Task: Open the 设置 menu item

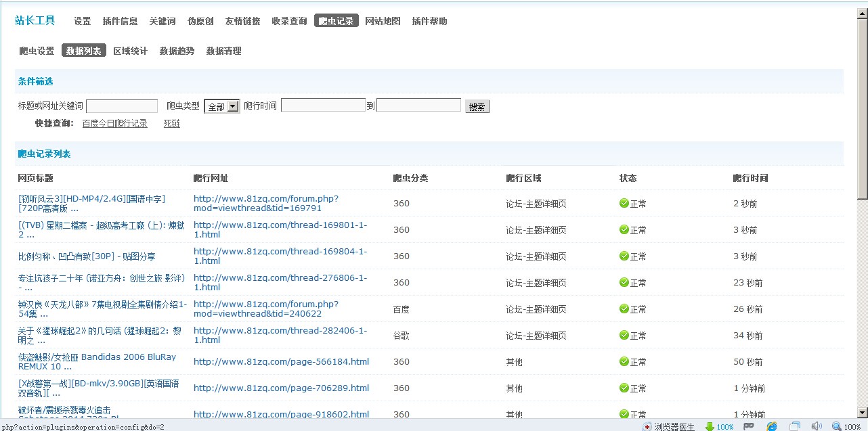Action: (83, 21)
